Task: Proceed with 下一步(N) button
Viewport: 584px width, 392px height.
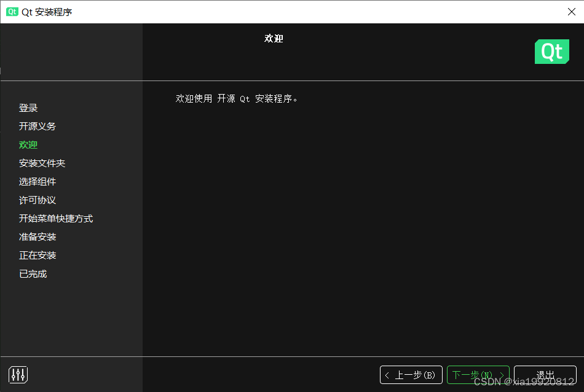Action: pyautogui.click(x=478, y=375)
